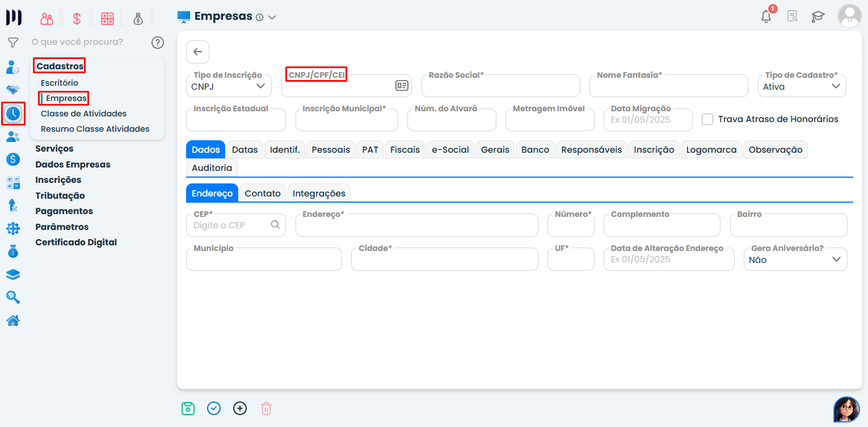The width and height of the screenshot is (868, 427).
Task: Enable Trava Atraso de Honorários checkbox
Action: coord(707,119)
